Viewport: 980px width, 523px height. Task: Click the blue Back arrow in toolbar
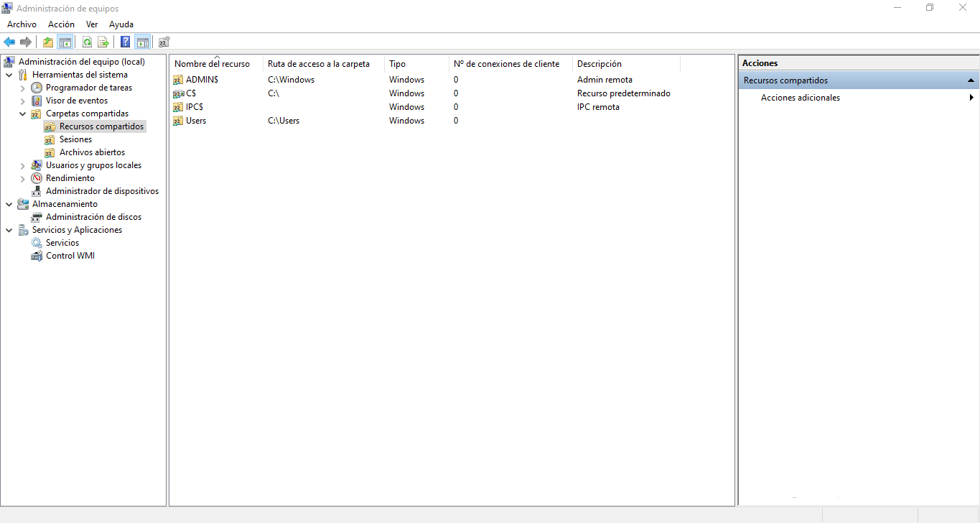(x=9, y=42)
